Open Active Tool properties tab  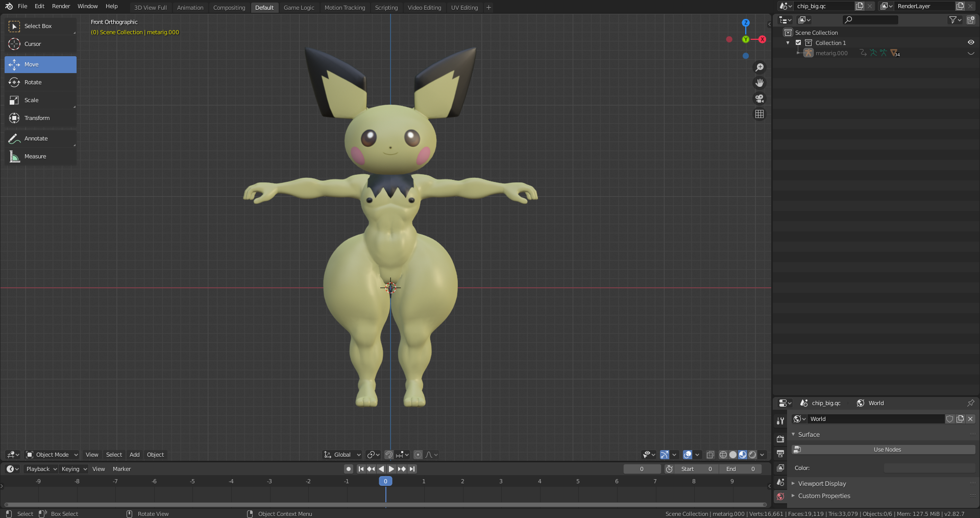[780, 421]
